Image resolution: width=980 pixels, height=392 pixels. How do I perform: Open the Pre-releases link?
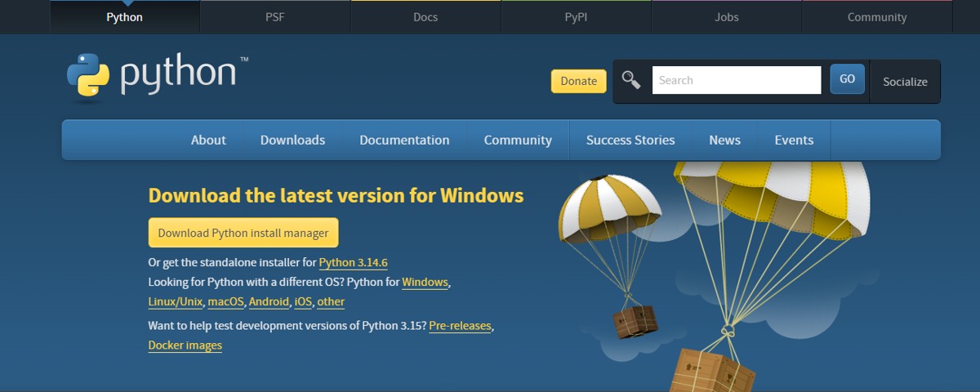coord(460,326)
